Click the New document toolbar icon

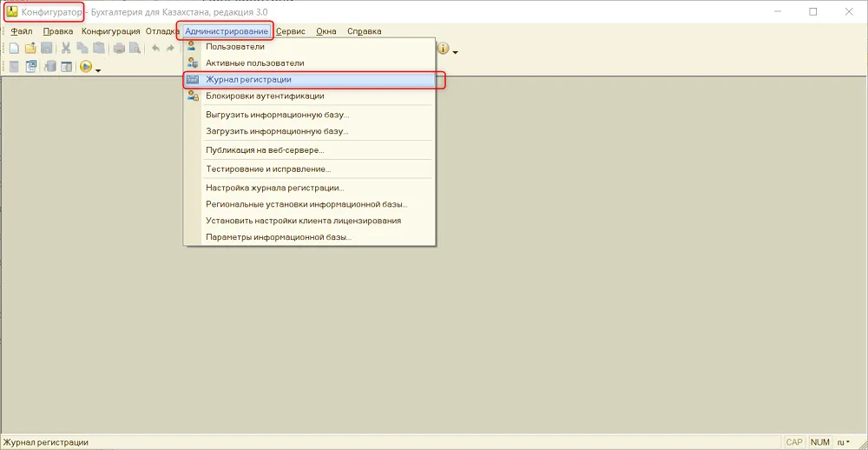(14, 49)
